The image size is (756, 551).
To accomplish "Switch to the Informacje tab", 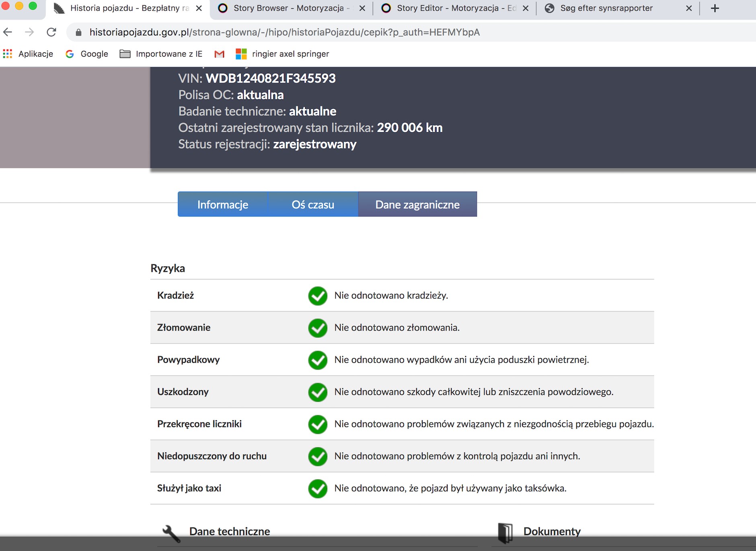I will tap(223, 204).
